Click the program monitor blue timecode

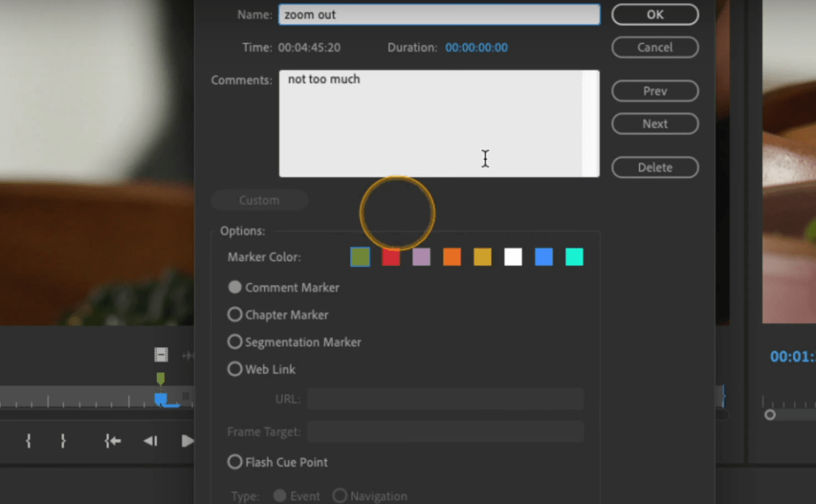point(793,356)
